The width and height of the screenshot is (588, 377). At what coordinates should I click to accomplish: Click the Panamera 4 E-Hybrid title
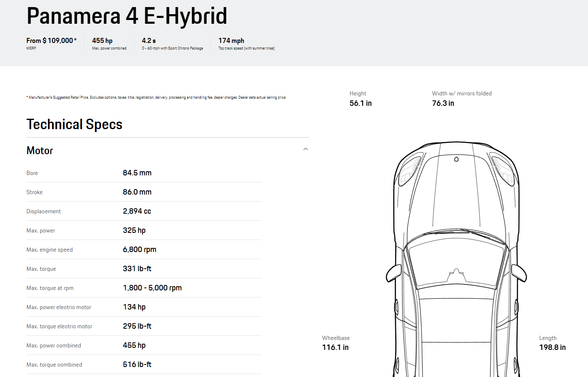pos(127,17)
